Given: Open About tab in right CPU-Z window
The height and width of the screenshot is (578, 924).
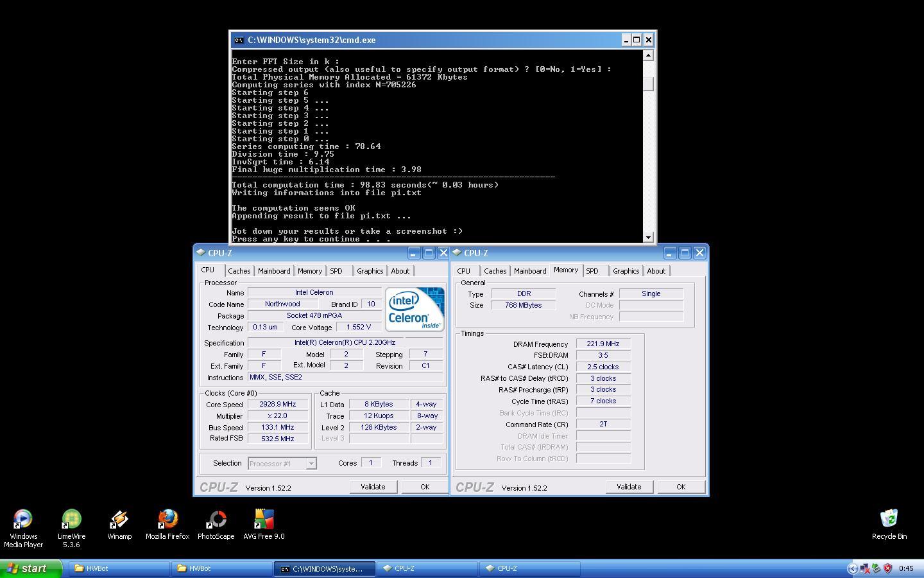Looking at the screenshot, I should pos(656,271).
